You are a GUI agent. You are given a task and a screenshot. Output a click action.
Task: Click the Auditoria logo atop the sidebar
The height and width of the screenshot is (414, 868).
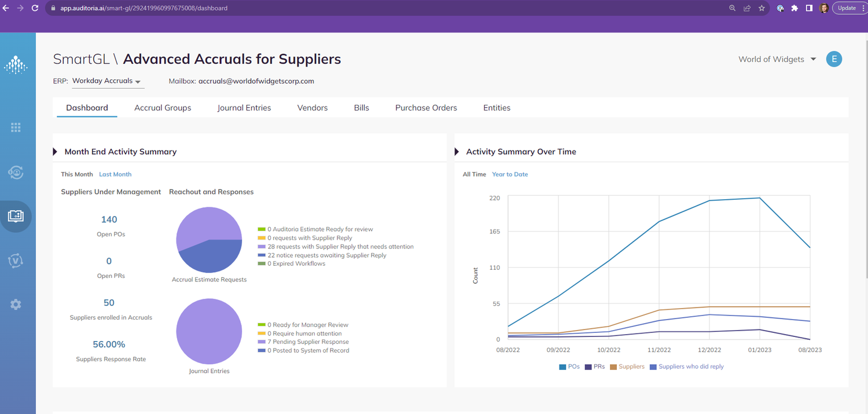tap(16, 65)
